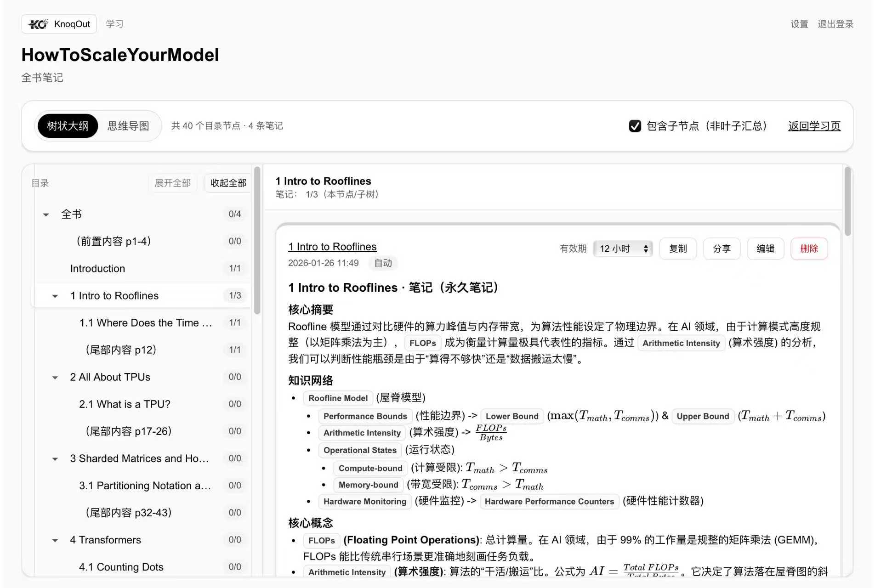Select the Introduction tree item
This screenshot has width=875, height=588.
point(97,268)
